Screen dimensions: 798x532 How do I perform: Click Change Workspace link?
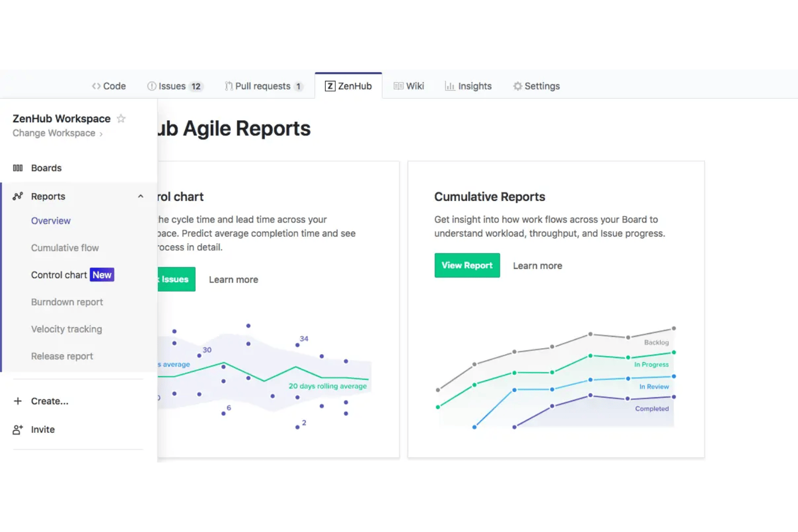click(x=54, y=133)
